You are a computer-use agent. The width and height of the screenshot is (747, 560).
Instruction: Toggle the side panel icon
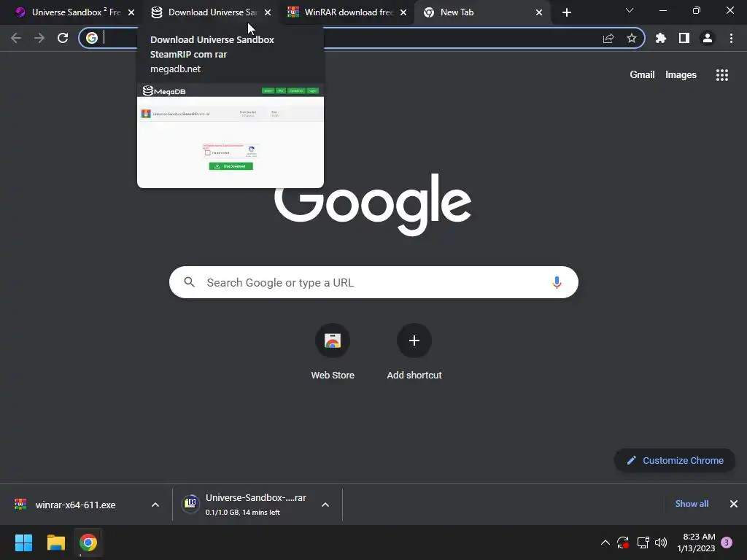click(x=684, y=38)
